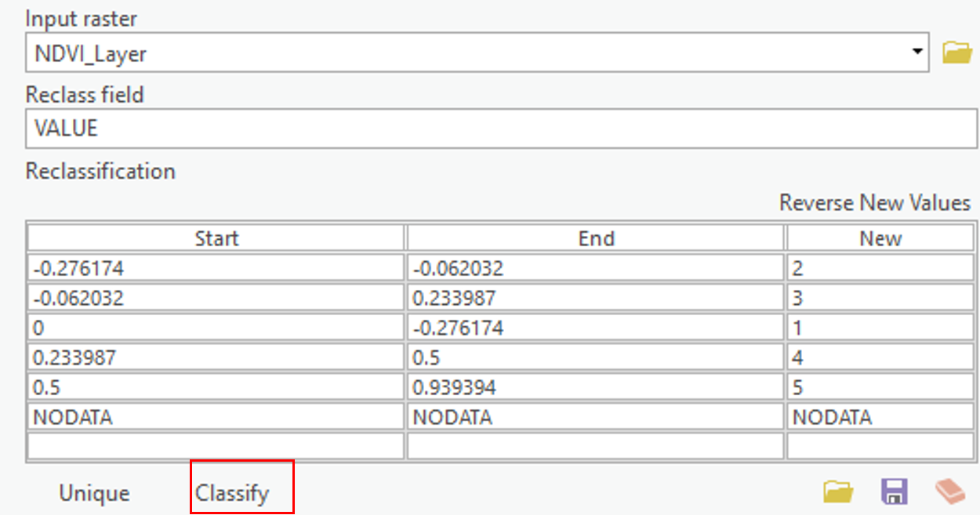Expand the Input raster dropdown arrow

(x=916, y=53)
